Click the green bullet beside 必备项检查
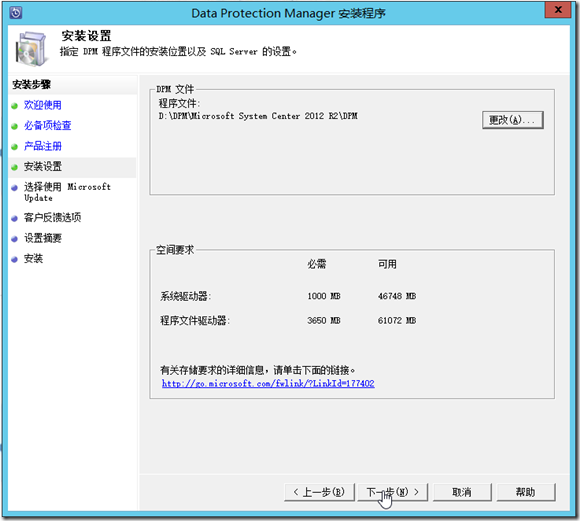This screenshot has width=580, height=521. click(14, 127)
